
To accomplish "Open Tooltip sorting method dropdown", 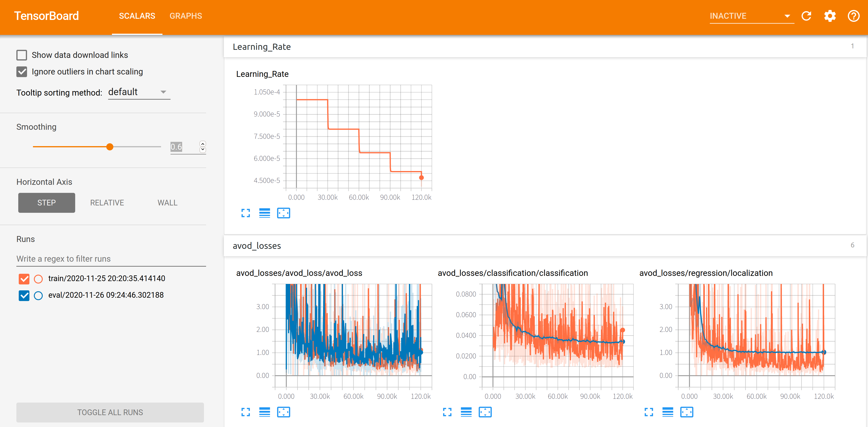I will (139, 92).
